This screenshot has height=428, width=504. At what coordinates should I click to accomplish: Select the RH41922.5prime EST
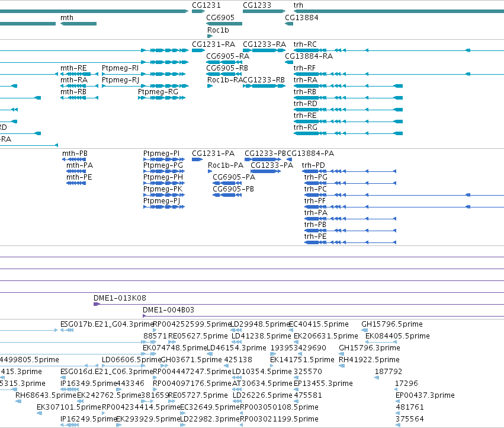point(369,360)
